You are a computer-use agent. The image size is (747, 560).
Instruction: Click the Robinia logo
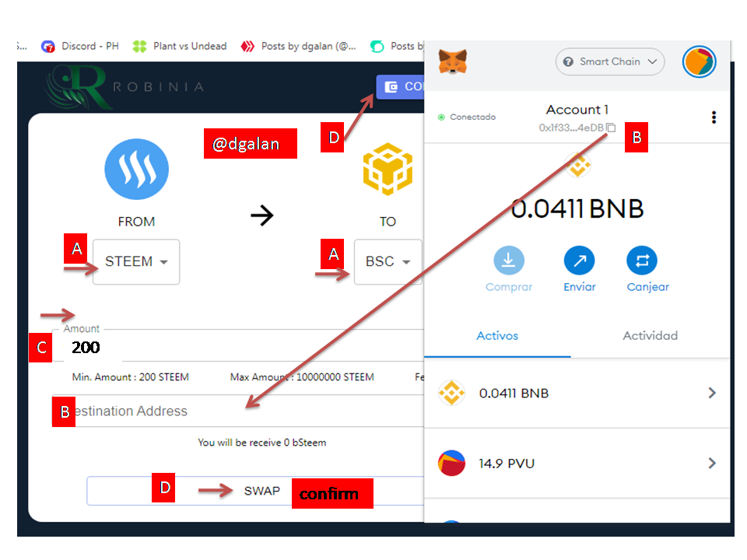point(124,86)
